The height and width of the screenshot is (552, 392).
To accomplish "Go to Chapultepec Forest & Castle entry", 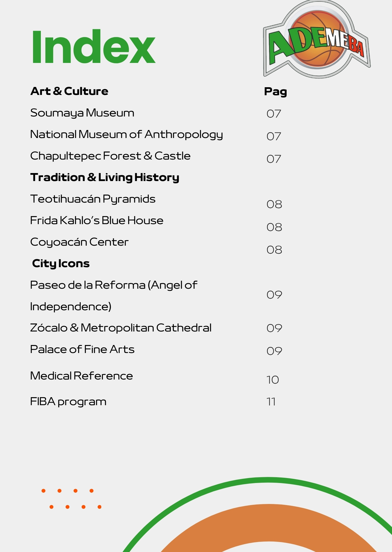I will [110, 156].
